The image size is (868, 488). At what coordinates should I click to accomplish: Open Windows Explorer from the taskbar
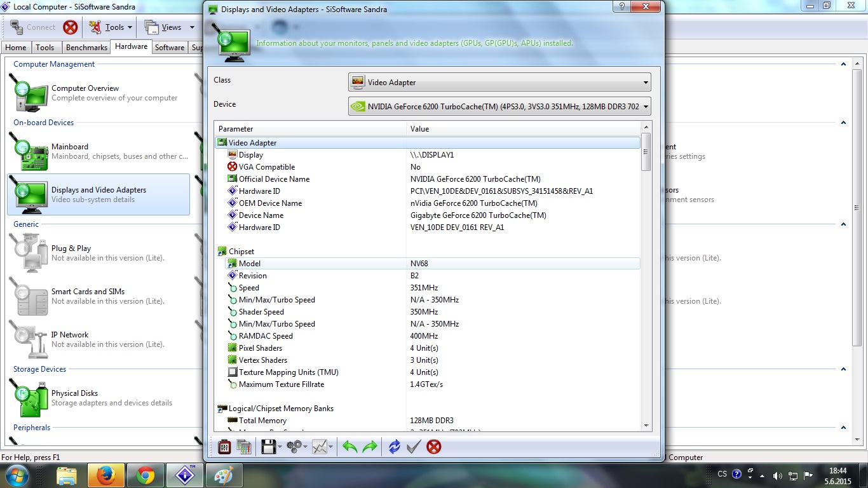point(67,475)
